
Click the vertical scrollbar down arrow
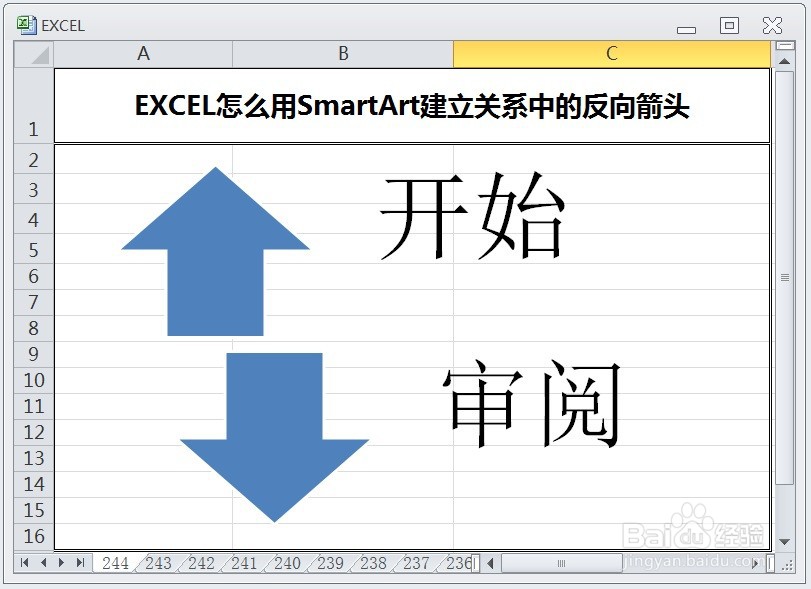tap(785, 542)
